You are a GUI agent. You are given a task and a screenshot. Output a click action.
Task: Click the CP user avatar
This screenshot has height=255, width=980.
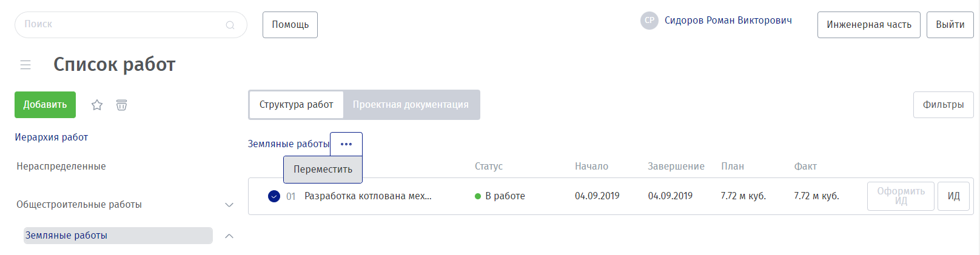coord(649,21)
